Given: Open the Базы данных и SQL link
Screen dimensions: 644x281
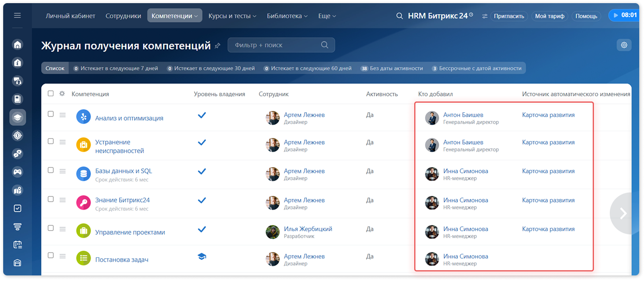Looking at the screenshot, I should coord(124,171).
